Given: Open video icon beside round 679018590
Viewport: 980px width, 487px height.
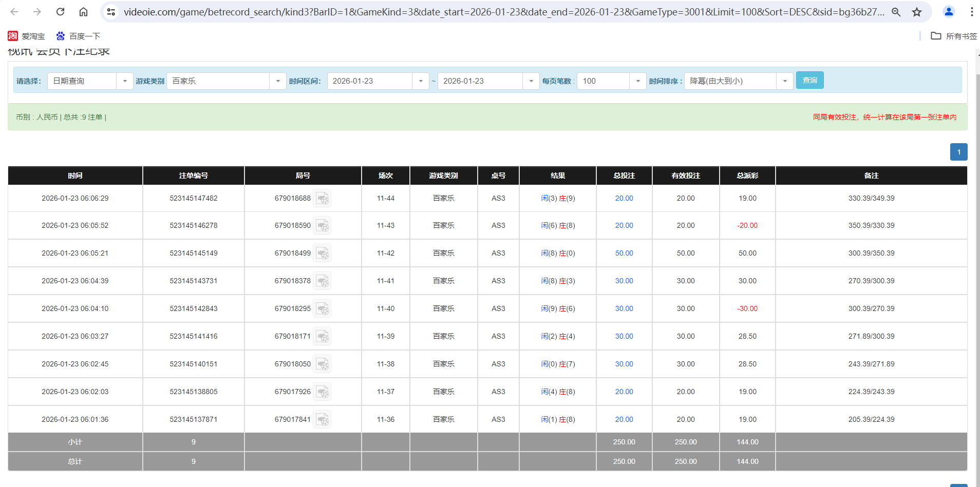Looking at the screenshot, I should point(323,226).
